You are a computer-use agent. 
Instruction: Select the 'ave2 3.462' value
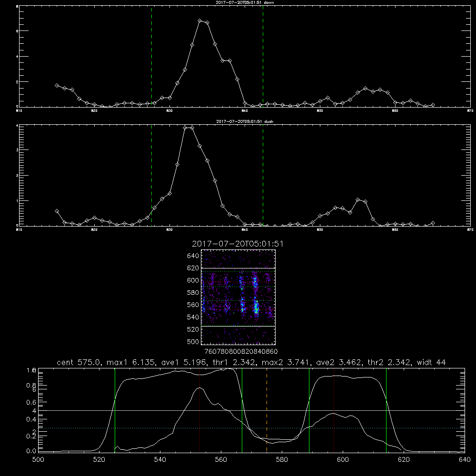339,362
